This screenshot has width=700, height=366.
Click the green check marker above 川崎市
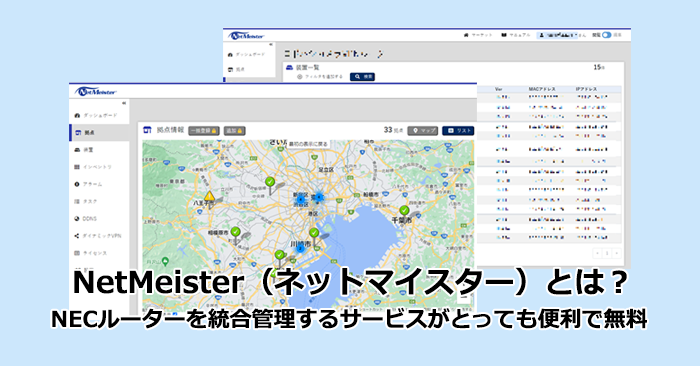[314, 234]
